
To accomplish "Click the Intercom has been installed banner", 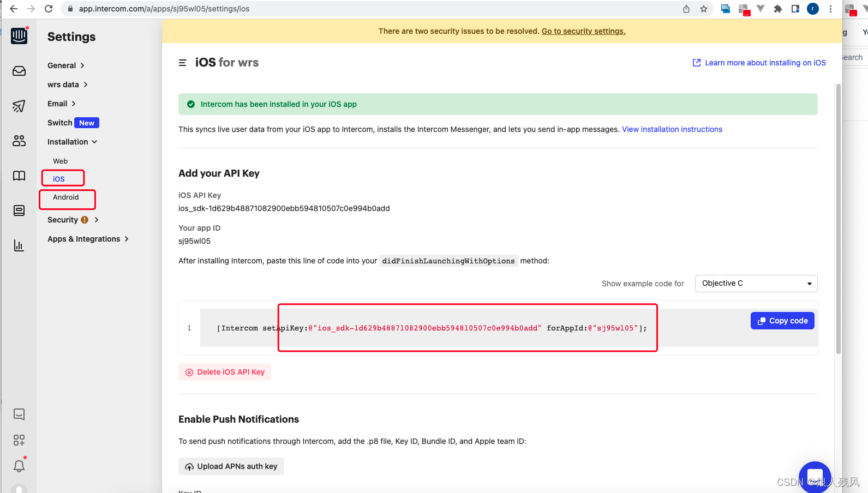I will [x=498, y=104].
